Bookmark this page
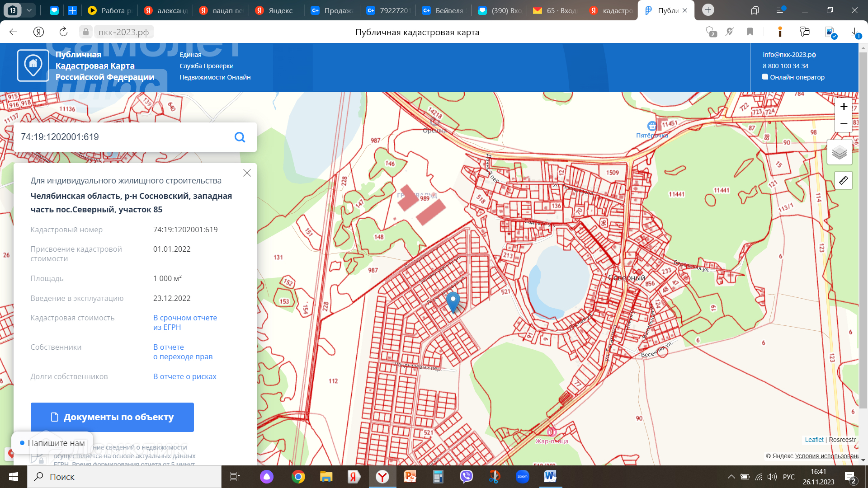Image resolution: width=868 pixels, height=488 pixels. tap(750, 32)
